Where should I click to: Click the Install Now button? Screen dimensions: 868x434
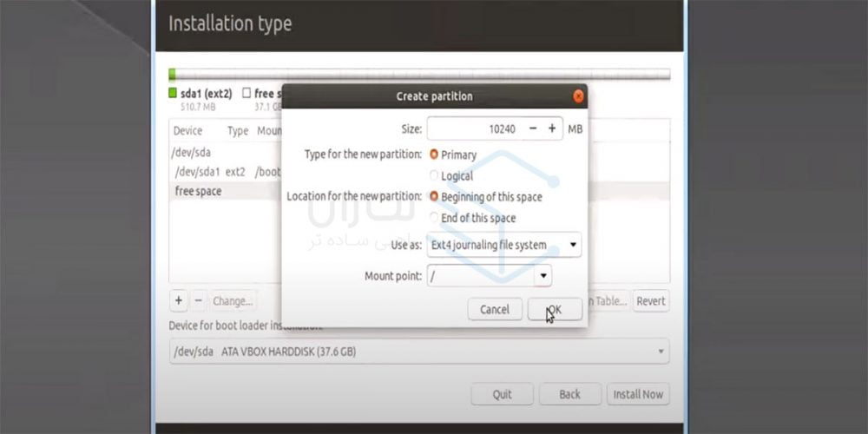tap(638, 394)
